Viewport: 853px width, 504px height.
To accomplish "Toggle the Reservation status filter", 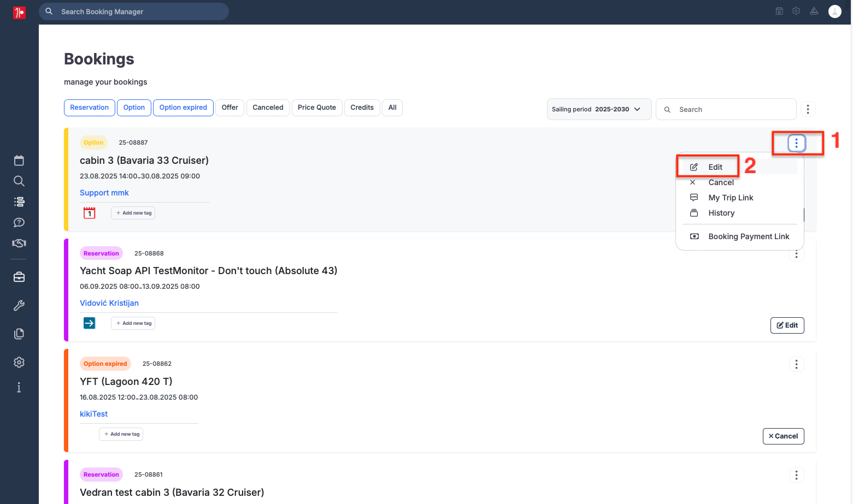I will [90, 108].
